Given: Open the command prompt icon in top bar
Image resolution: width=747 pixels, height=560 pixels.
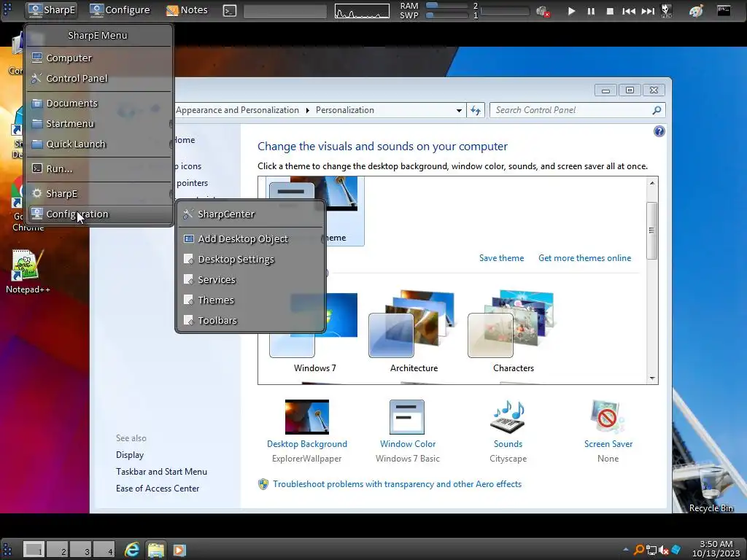Looking at the screenshot, I should point(724,10).
